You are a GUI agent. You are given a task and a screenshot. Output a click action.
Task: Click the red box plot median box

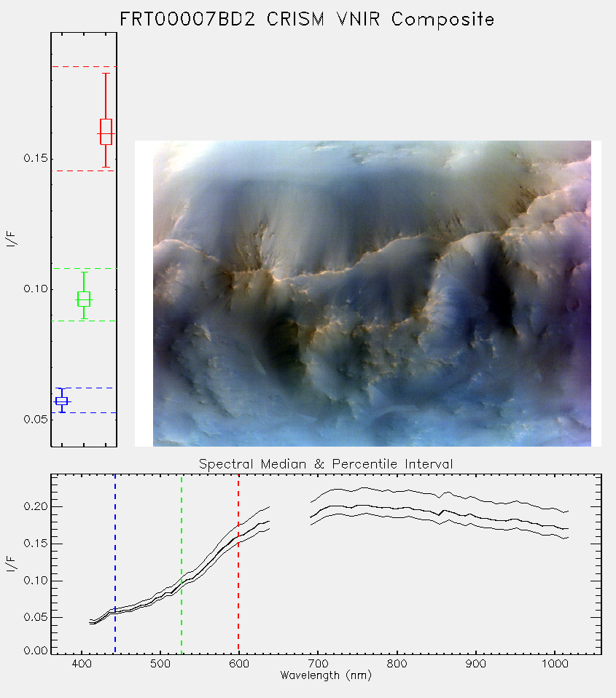tap(106, 132)
